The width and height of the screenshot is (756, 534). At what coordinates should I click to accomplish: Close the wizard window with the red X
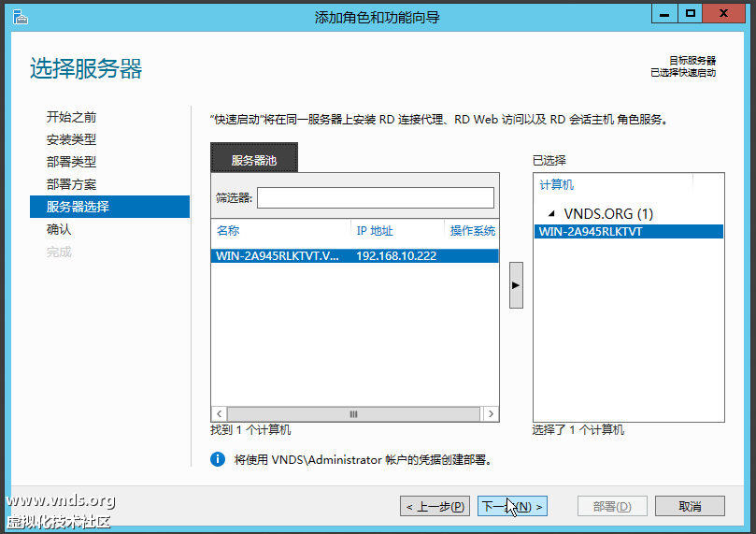pos(723,13)
